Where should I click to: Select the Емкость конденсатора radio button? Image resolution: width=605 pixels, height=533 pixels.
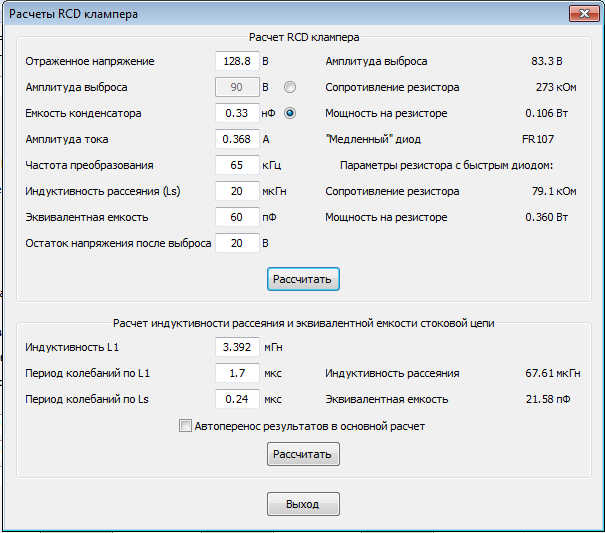tap(291, 113)
